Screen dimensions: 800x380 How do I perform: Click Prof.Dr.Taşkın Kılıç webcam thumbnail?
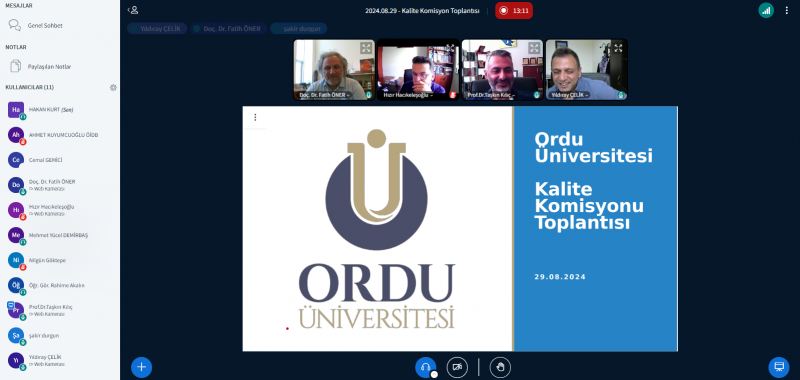click(x=502, y=69)
